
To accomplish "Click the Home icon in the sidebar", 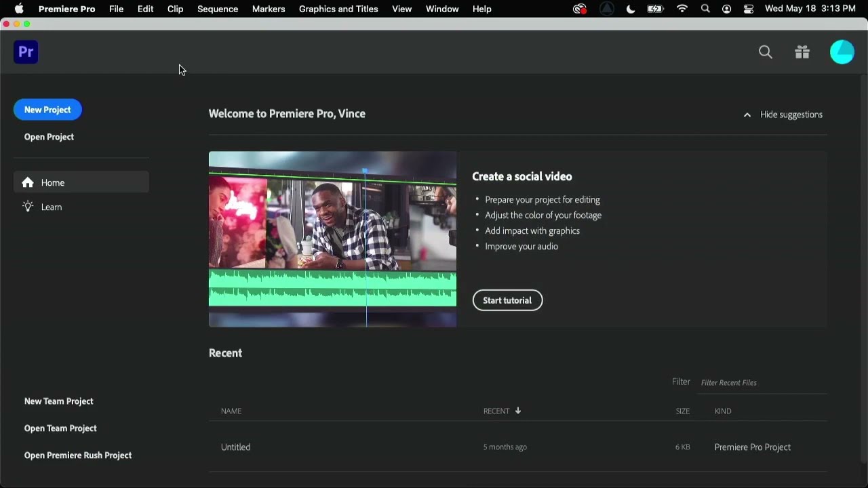I will pyautogui.click(x=28, y=182).
